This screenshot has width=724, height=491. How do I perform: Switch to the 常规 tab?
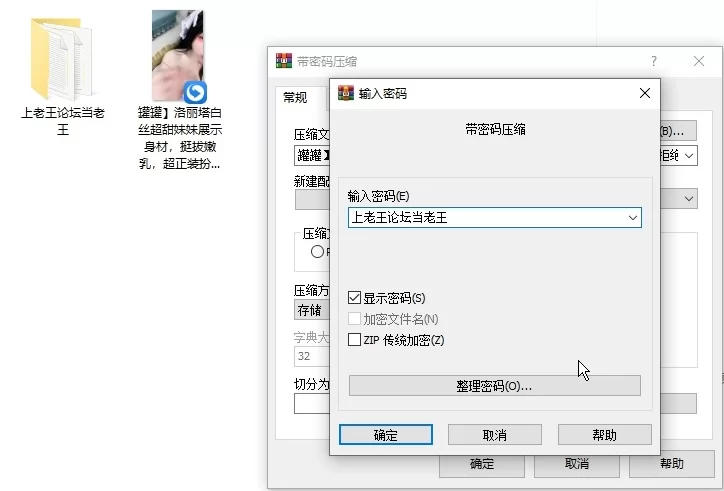point(295,97)
